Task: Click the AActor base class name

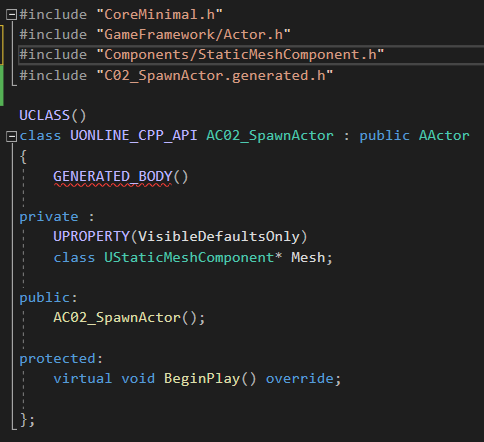Action: pos(444,136)
